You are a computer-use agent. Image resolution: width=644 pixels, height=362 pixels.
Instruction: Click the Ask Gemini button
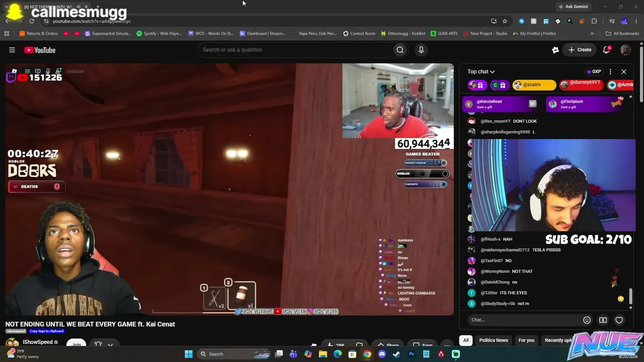573,7
